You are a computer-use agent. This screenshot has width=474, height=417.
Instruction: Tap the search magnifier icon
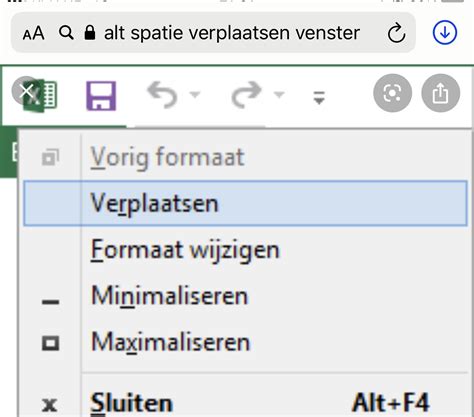[66, 33]
